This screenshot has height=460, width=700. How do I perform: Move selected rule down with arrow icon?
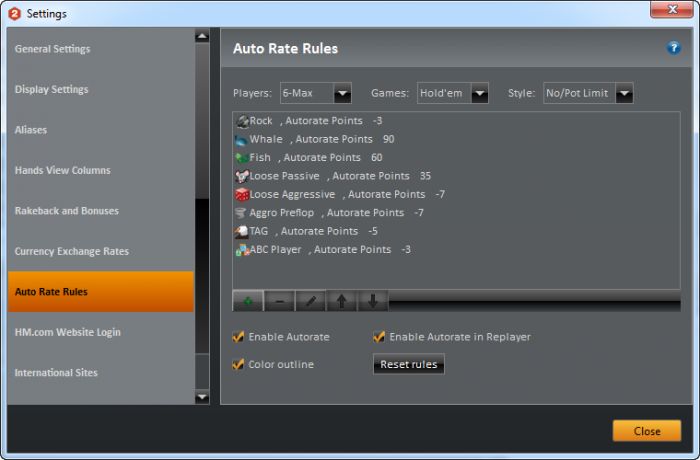click(373, 301)
